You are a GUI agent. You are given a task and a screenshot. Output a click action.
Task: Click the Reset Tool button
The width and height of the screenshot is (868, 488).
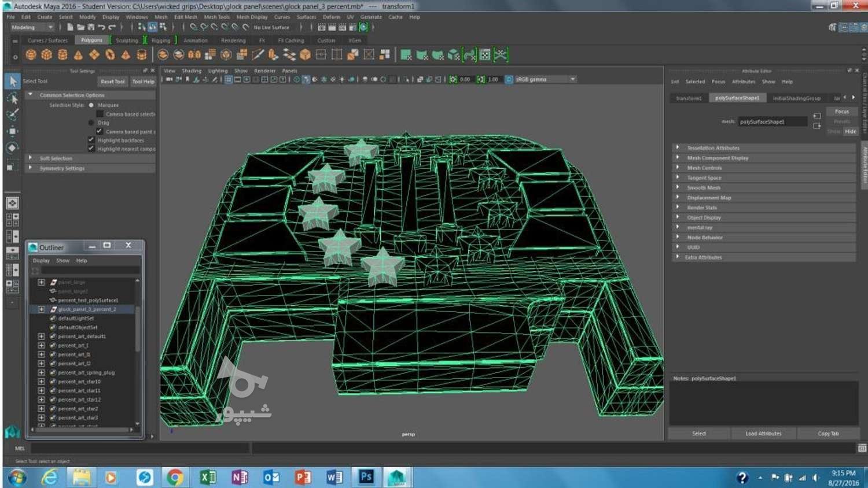point(112,82)
